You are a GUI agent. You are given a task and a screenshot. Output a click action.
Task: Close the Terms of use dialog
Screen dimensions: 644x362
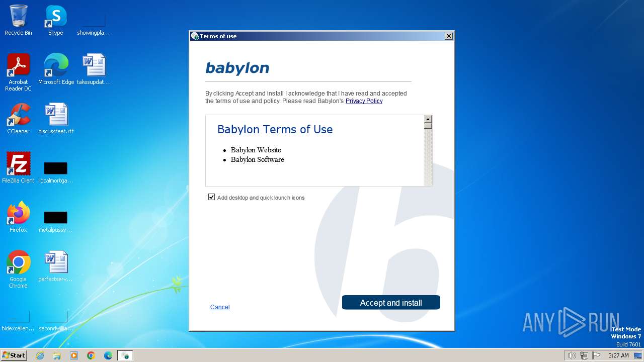click(x=449, y=36)
